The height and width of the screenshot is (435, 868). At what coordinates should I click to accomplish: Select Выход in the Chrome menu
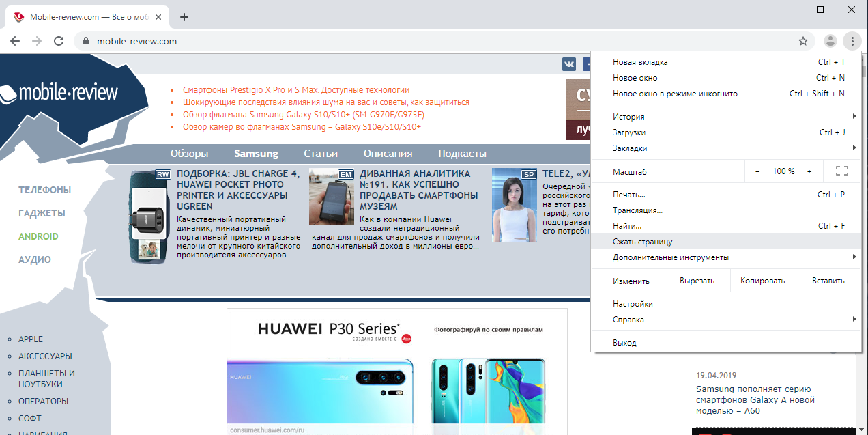pyautogui.click(x=726, y=343)
